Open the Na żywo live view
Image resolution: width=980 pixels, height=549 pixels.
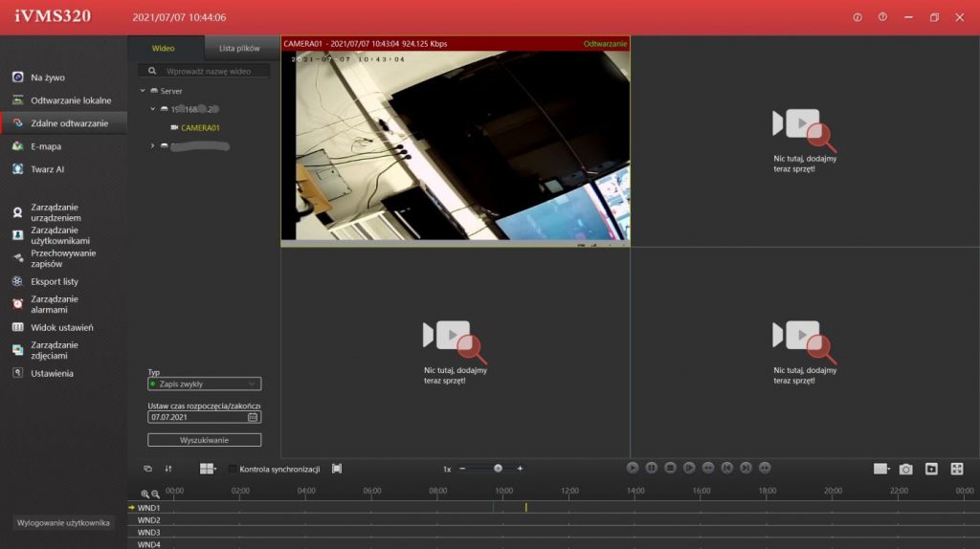[x=47, y=77]
